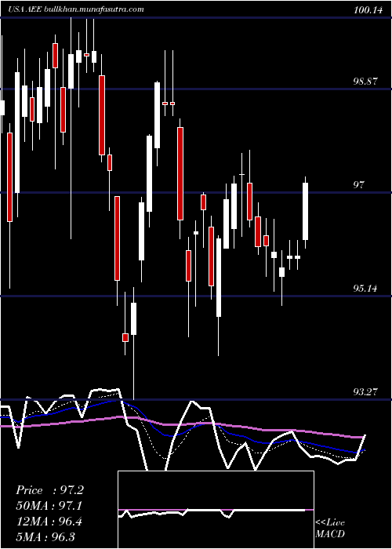The width and height of the screenshot is (392, 549).
Task: Click the last white candlestick near 97
Action: coord(306,213)
